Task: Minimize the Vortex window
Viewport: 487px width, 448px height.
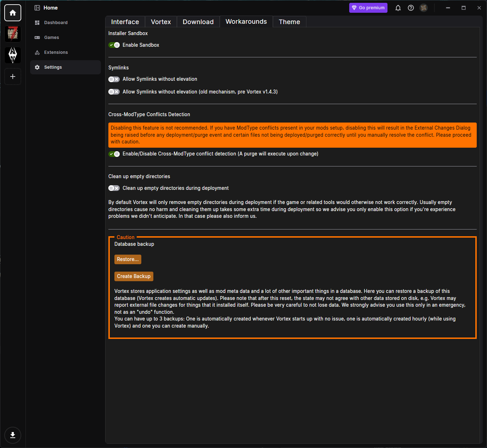Action: (x=448, y=8)
